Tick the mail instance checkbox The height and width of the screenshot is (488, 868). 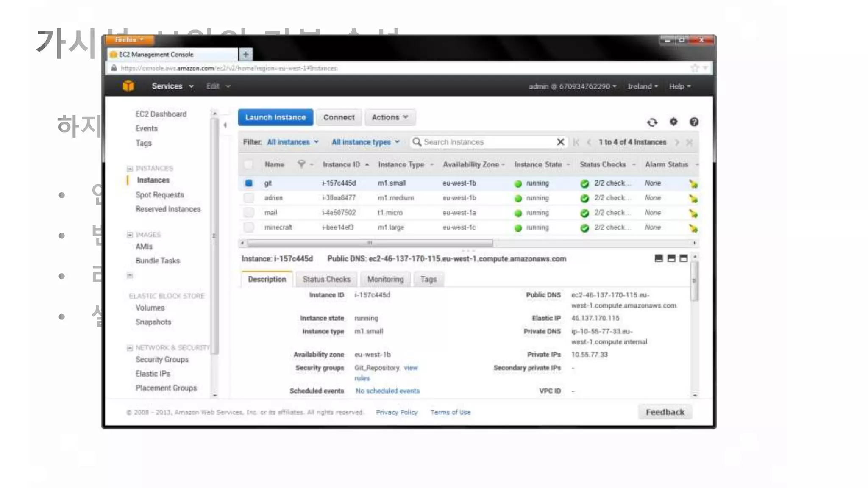[x=249, y=213]
